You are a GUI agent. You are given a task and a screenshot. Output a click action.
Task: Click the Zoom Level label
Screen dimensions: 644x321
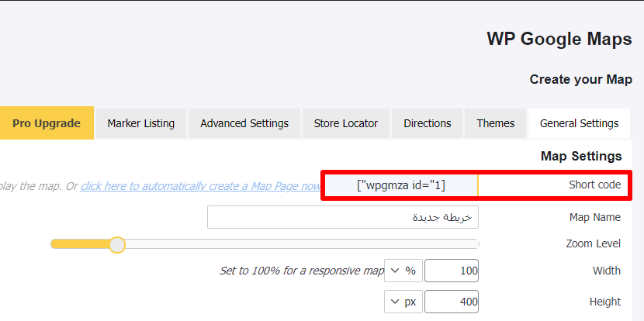click(x=593, y=243)
